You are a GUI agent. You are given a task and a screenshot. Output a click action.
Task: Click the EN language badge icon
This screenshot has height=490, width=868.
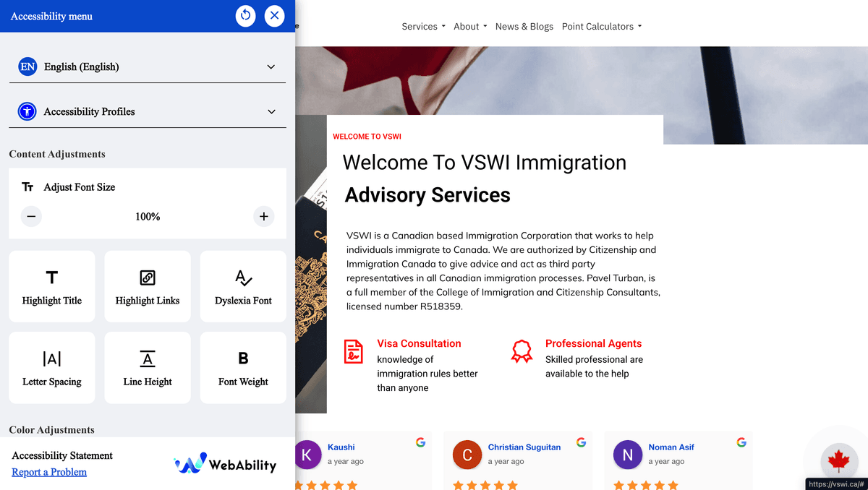(27, 66)
